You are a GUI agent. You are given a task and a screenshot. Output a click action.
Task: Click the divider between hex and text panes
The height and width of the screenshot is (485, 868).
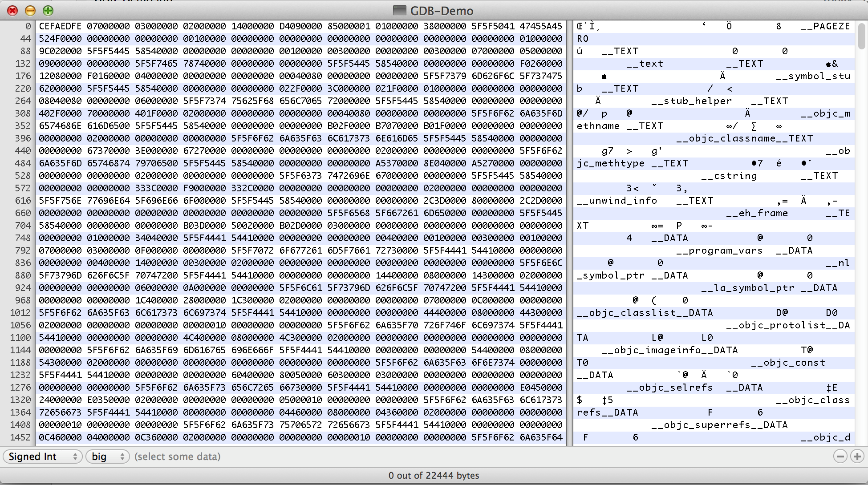(569, 231)
